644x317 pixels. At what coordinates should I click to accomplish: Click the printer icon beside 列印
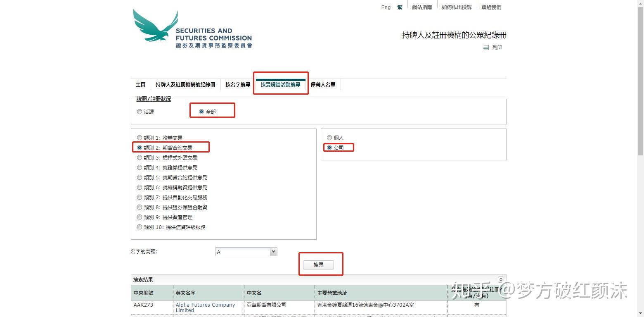[x=486, y=48]
